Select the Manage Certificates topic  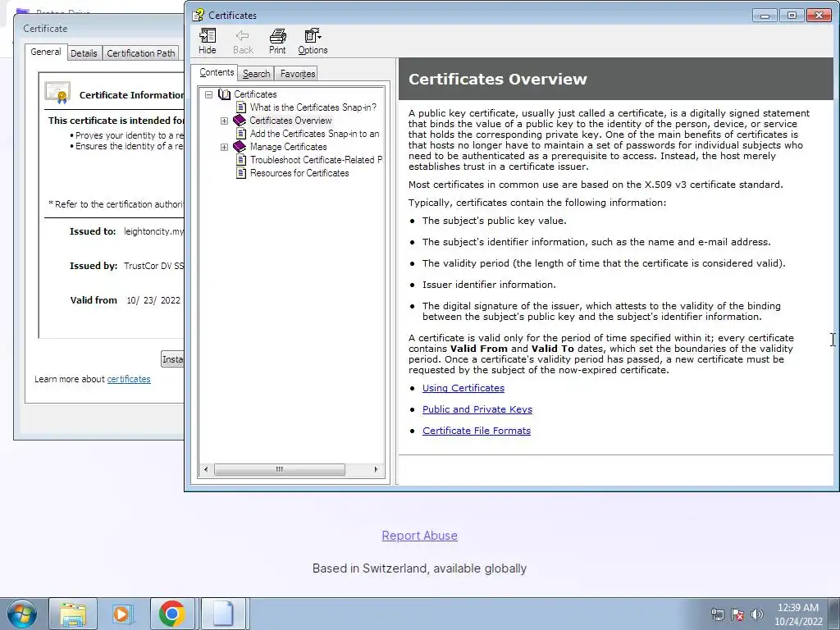(x=288, y=147)
